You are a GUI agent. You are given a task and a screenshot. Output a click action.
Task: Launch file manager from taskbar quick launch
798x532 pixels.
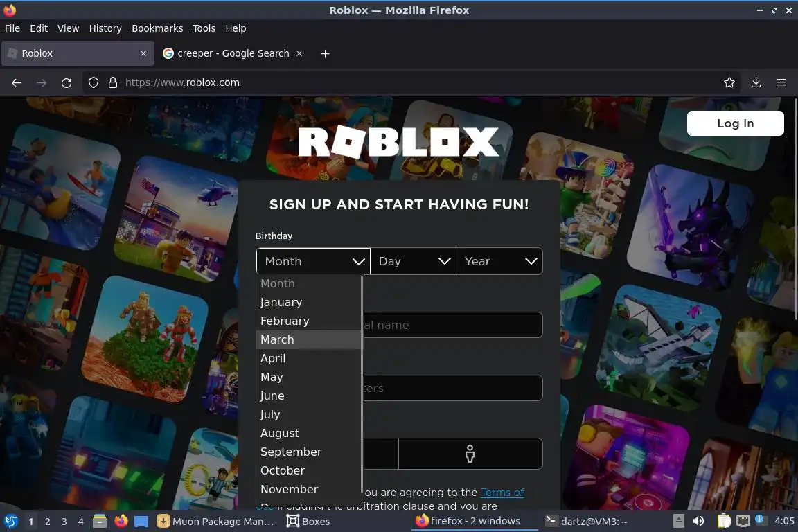(x=100, y=521)
